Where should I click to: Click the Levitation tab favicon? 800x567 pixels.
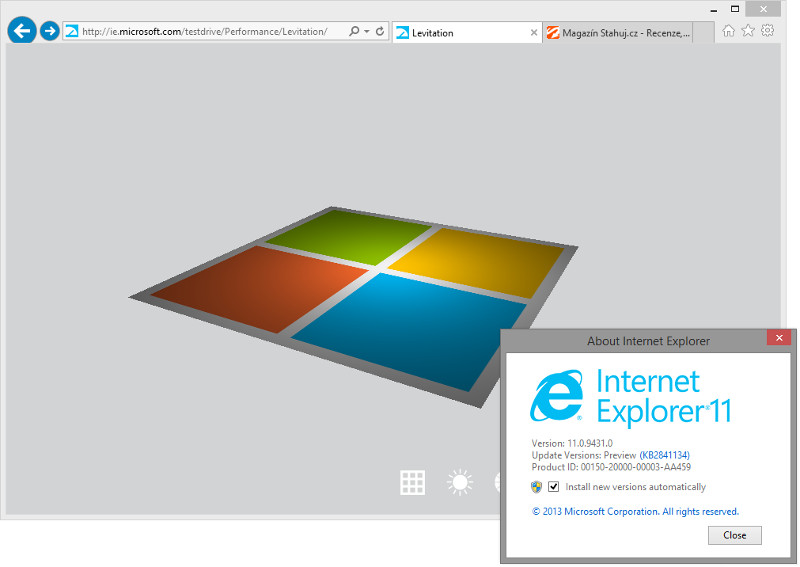click(403, 33)
